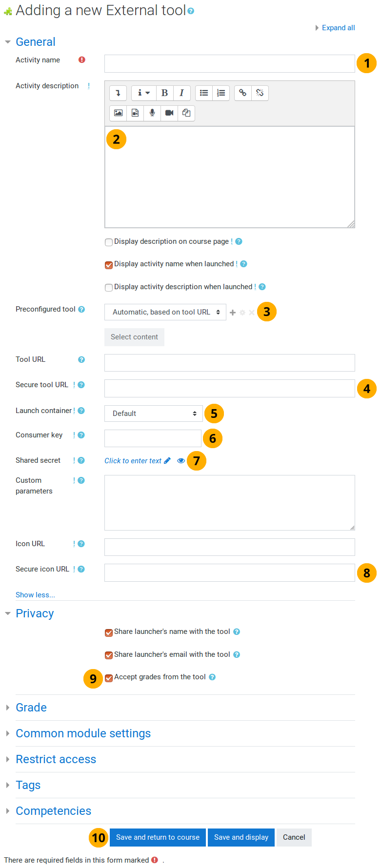
Task: Toggle bold formatting in description editor
Action: (x=165, y=93)
